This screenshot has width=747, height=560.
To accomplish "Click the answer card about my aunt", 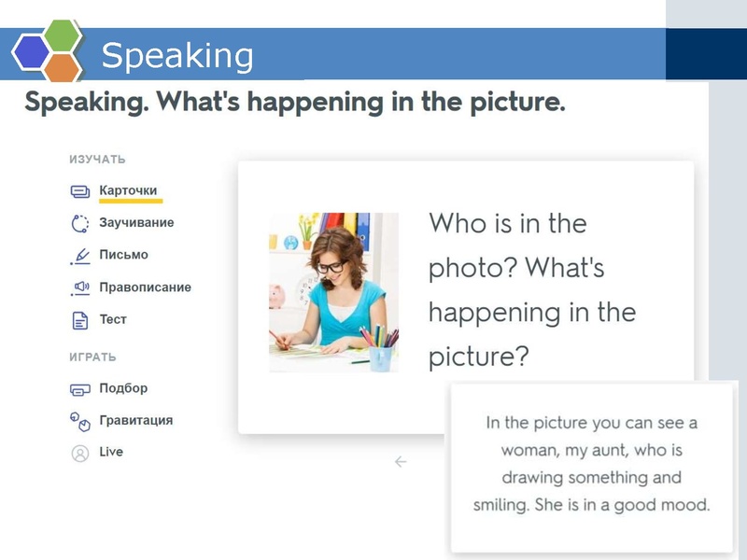I will pyautogui.click(x=592, y=465).
